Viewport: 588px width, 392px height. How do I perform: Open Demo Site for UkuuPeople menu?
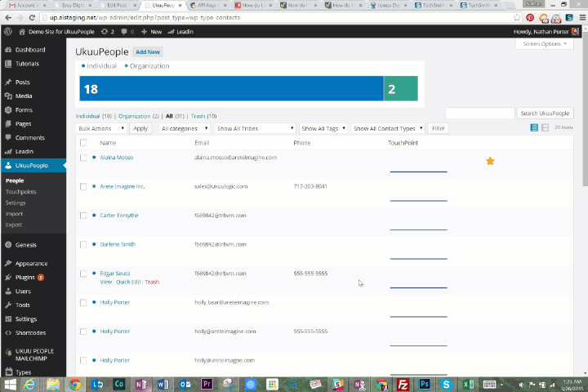[x=56, y=32]
